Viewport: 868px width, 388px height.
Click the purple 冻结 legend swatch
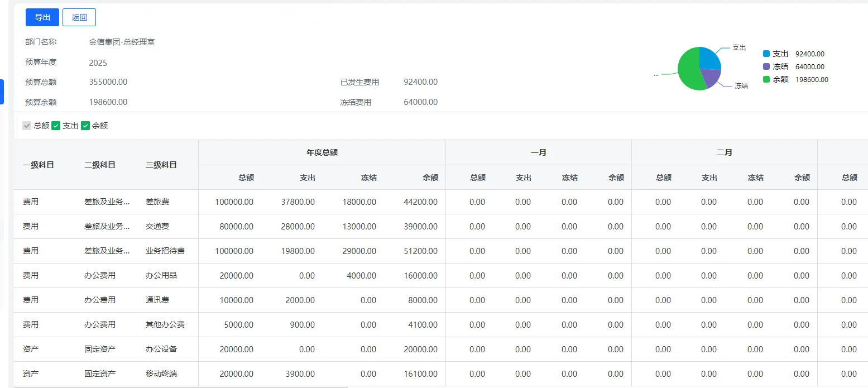[x=766, y=66]
